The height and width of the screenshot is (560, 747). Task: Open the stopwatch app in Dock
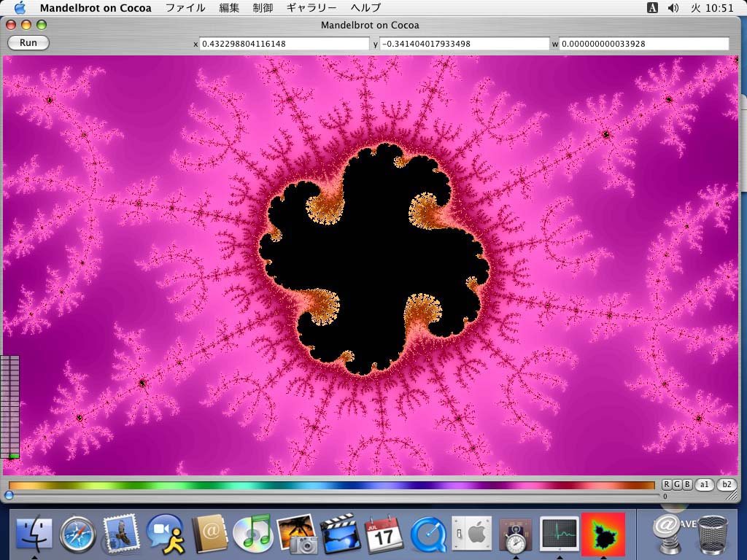[516, 535]
